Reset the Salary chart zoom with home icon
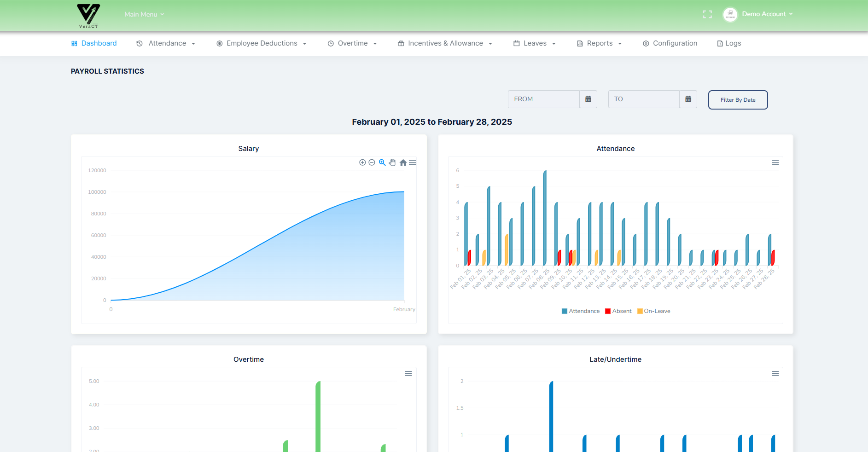Viewport: 868px width, 452px height. coord(402,162)
